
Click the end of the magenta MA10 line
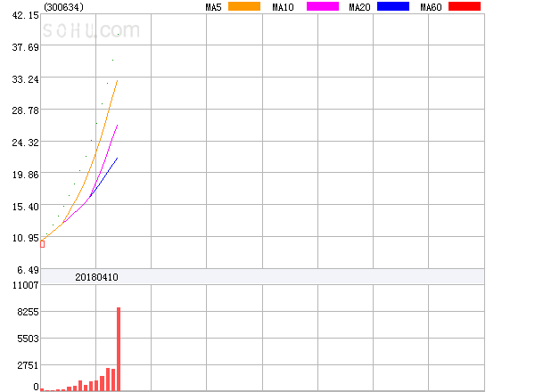[118, 126]
